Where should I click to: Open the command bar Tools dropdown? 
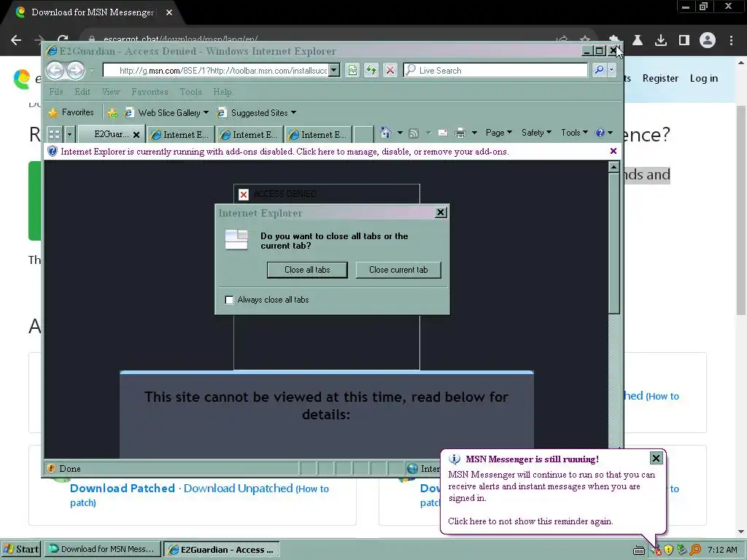[x=574, y=133]
